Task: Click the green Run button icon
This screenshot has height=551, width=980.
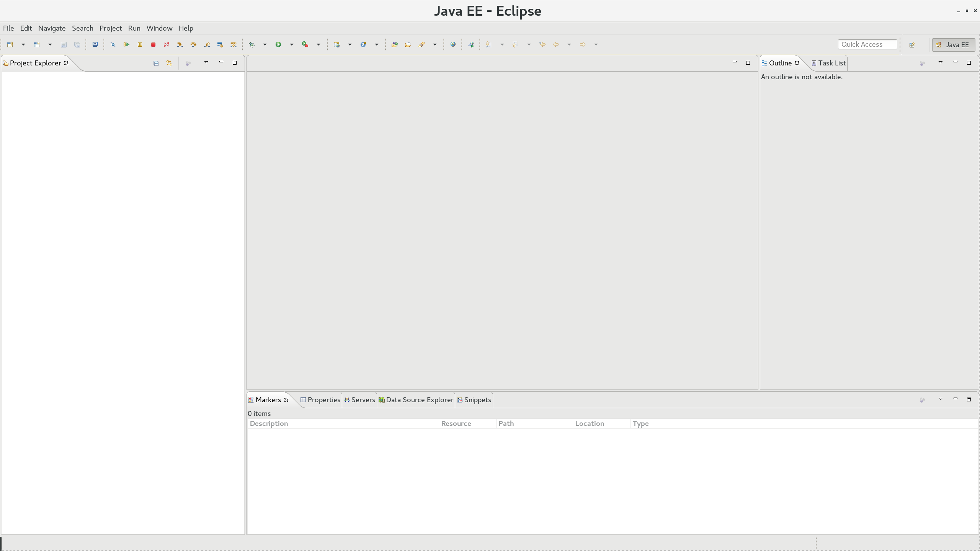Action: coord(278,44)
